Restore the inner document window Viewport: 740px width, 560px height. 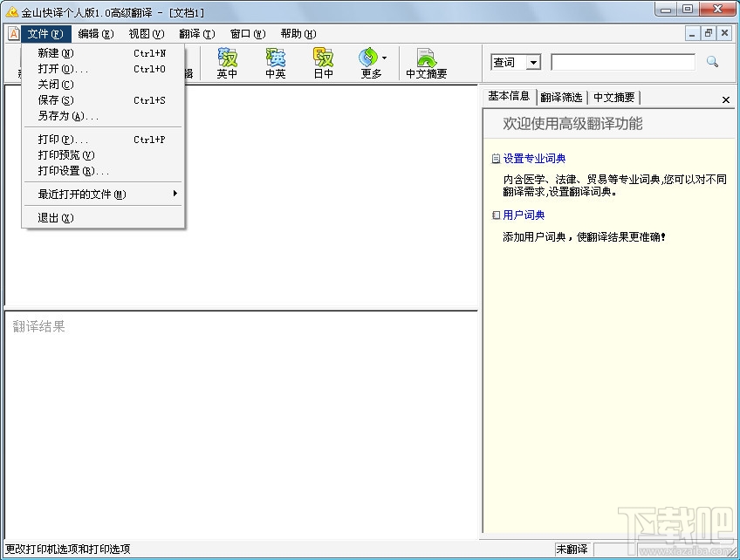point(708,33)
